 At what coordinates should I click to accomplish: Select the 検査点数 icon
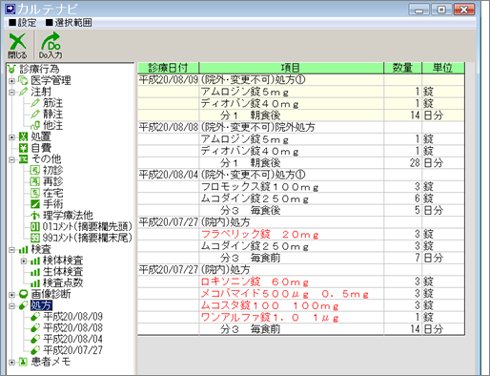(x=35, y=283)
